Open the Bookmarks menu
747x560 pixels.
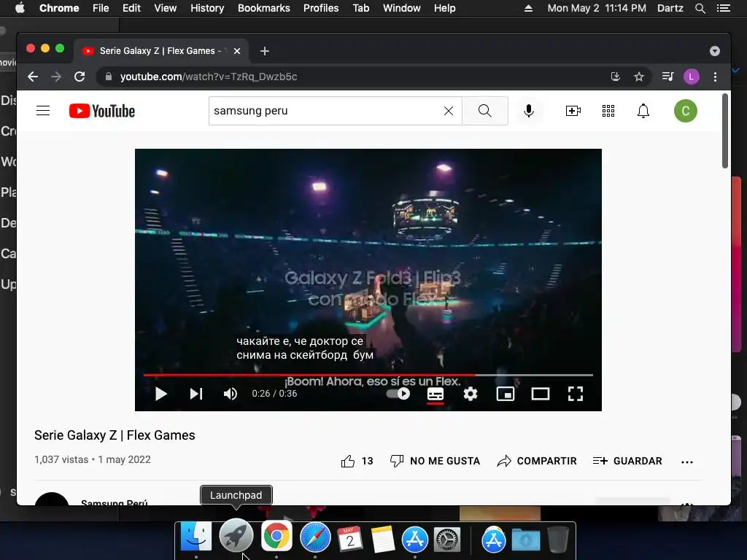264,8
